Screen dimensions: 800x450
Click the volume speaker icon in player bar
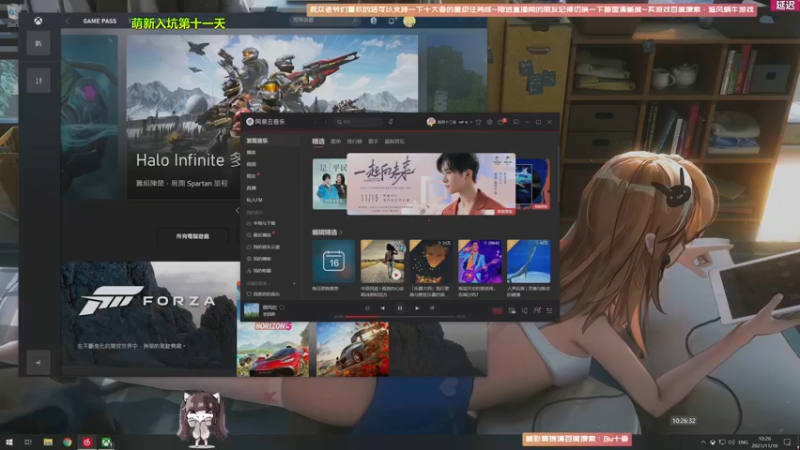[x=524, y=310]
